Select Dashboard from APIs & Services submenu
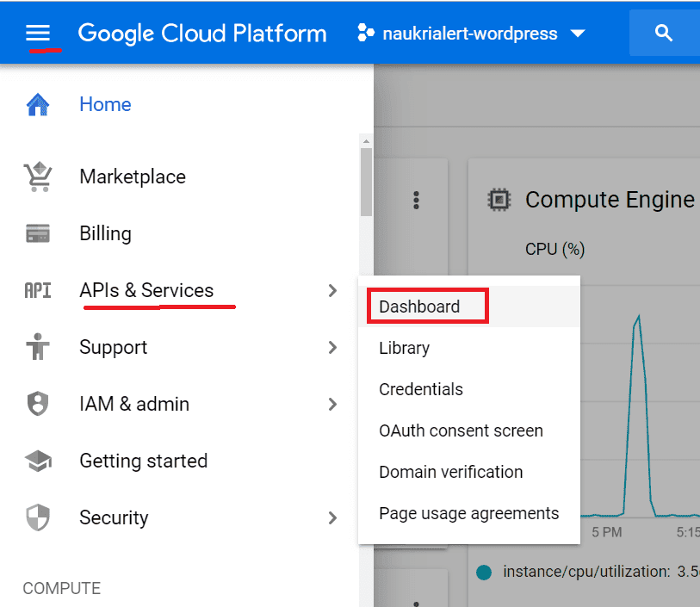The width and height of the screenshot is (700, 607). (x=419, y=307)
